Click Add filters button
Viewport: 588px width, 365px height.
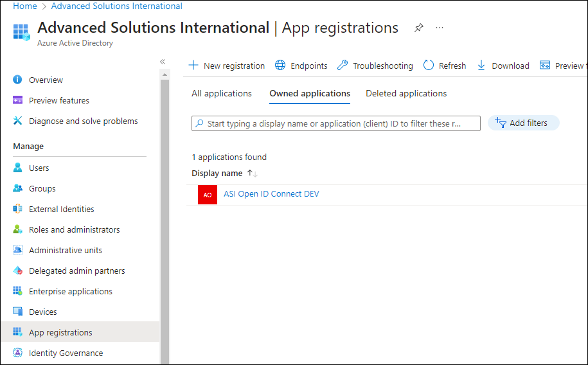524,123
